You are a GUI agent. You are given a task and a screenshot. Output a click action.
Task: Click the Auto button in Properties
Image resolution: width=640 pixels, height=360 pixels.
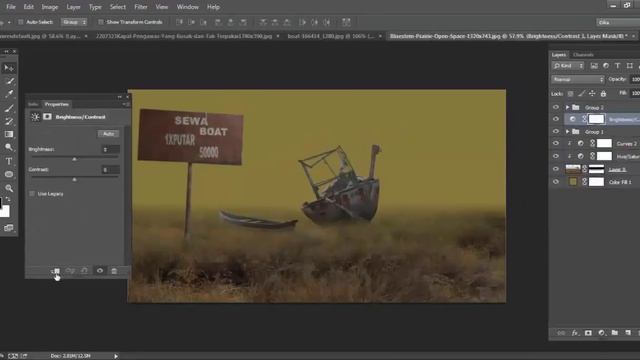tap(109, 134)
